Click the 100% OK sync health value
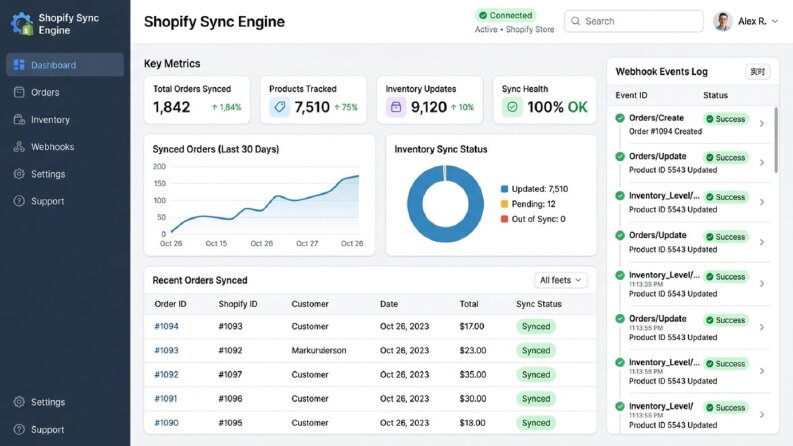This screenshot has width=793, height=446. pyautogui.click(x=557, y=107)
